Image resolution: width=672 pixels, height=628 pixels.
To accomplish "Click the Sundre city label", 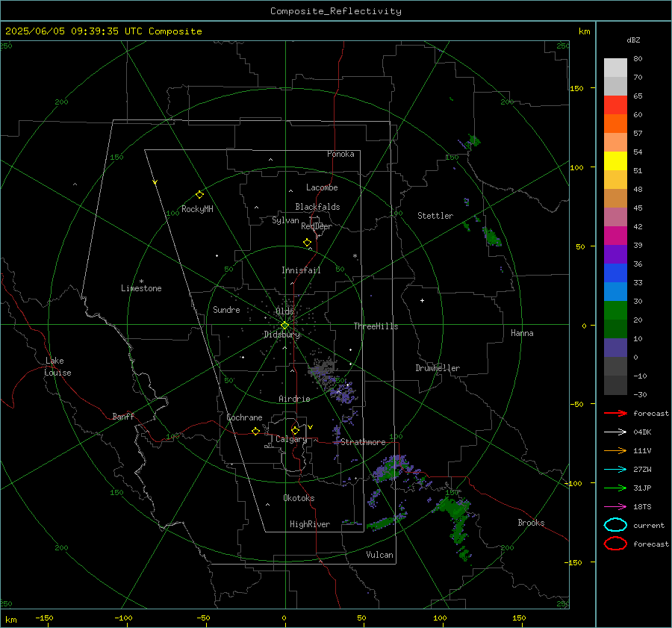I will point(226,309).
